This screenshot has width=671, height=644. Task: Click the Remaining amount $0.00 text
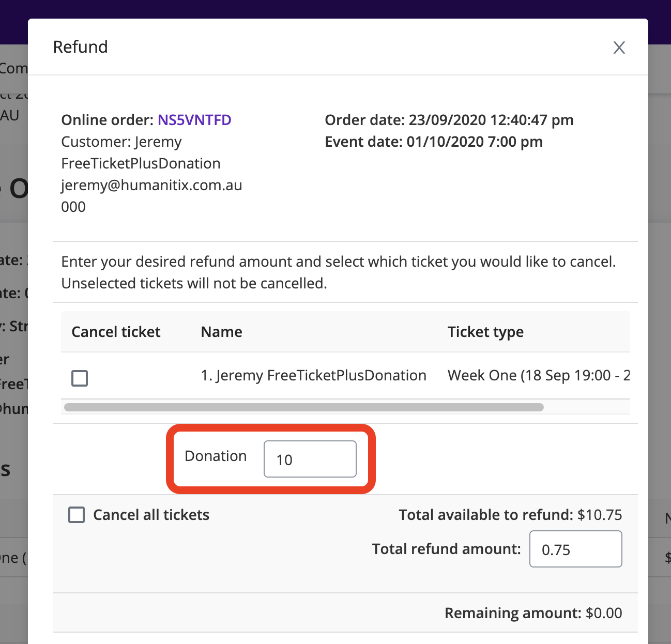pyautogui.click(x=533, y=613)
